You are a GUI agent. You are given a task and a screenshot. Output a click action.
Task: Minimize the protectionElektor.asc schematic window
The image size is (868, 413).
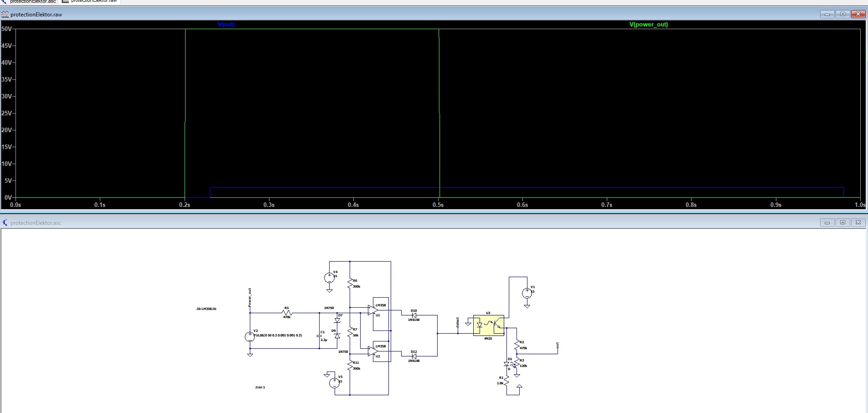pyautogui.click(x=827, y=222)
